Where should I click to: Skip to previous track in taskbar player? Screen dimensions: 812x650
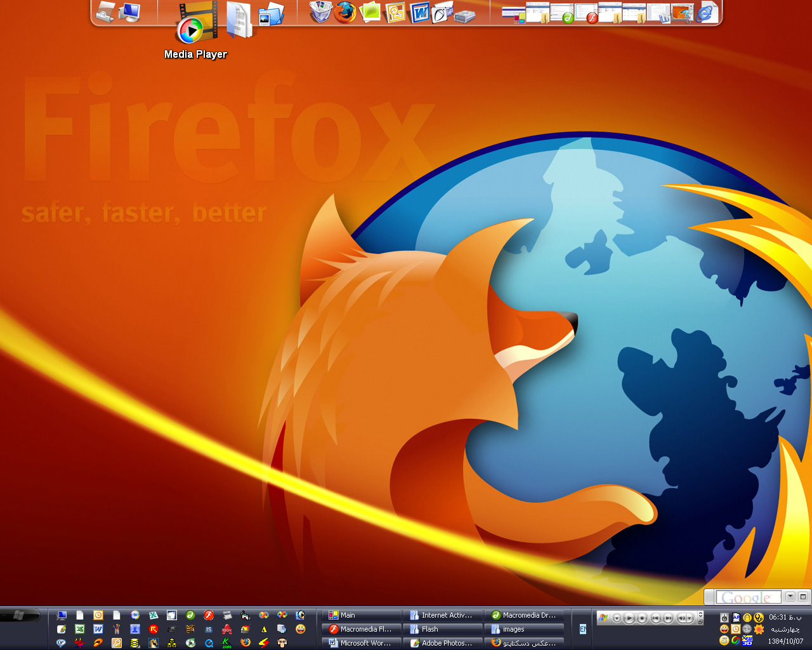click(x=656, y=618)
